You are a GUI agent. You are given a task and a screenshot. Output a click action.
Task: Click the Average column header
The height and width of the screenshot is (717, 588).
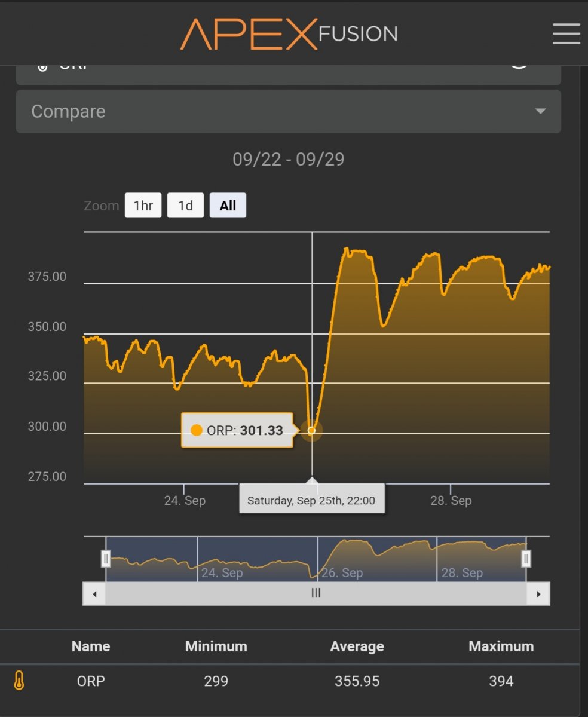[x=357, y=646]
